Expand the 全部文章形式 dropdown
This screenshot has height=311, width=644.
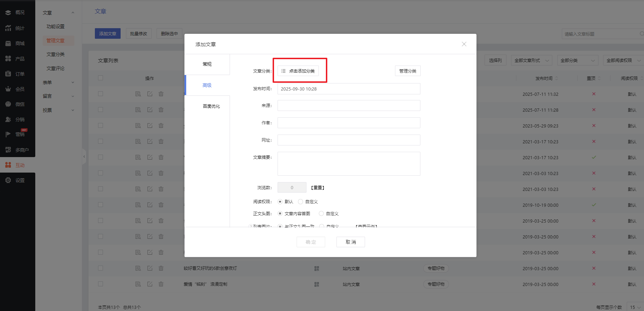(x=531, y=61)
